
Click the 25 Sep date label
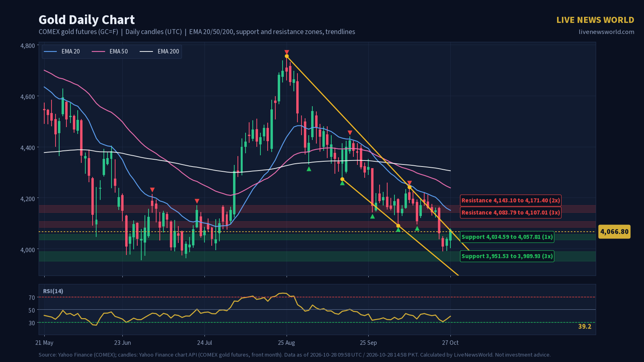(x=368, y=343)
